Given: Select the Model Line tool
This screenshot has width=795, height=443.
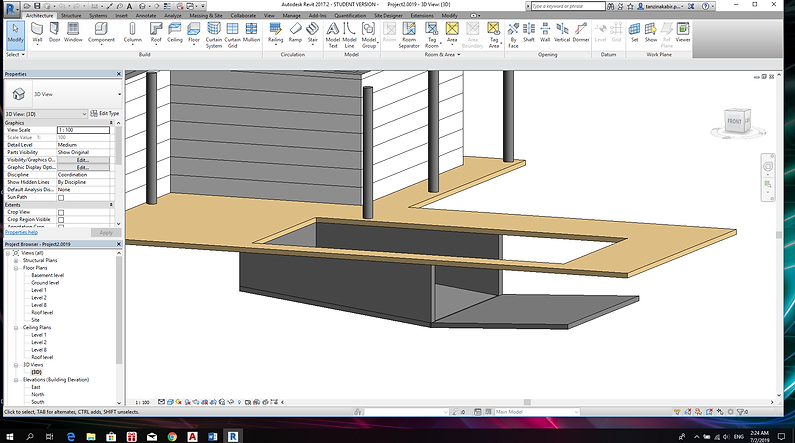Looking at the screenshot, I should pyautogui.click(x=349, y=35).
